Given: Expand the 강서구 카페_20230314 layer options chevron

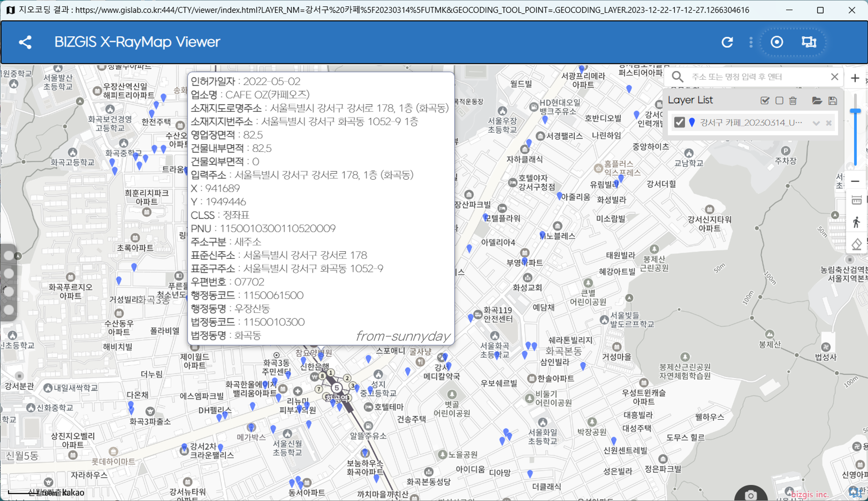Looking at the screenshot, I should click(816, 123).
